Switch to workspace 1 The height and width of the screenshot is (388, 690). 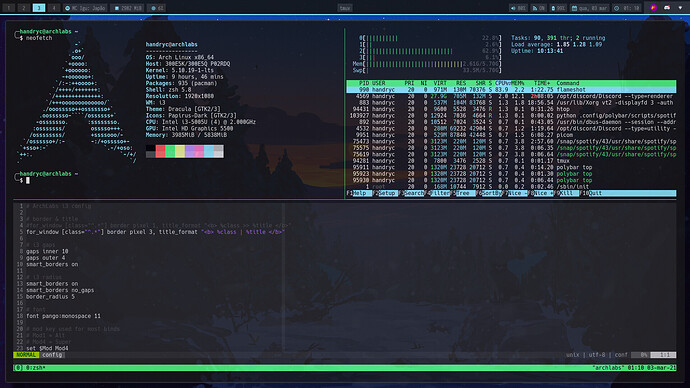coord(8,8)
